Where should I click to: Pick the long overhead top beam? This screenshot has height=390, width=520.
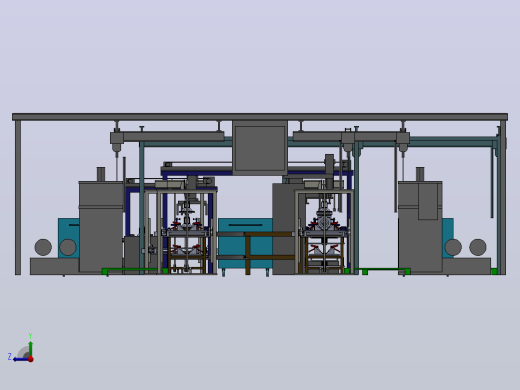260,117
